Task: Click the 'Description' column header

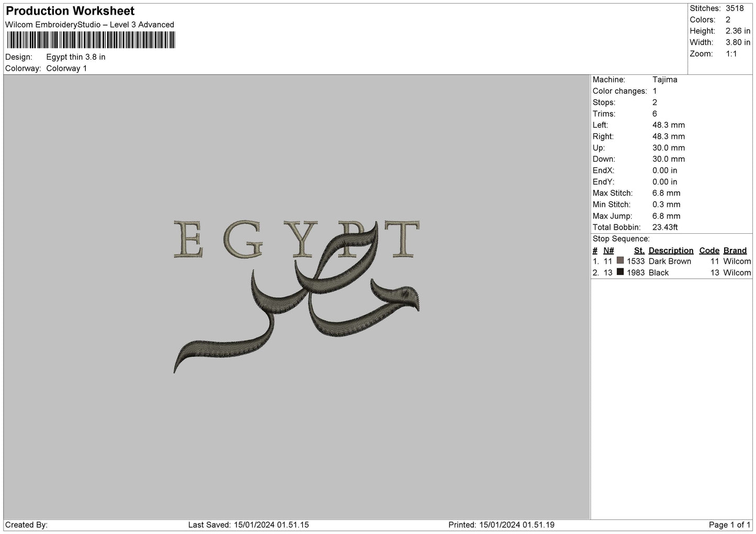Action: pos(671,251)
